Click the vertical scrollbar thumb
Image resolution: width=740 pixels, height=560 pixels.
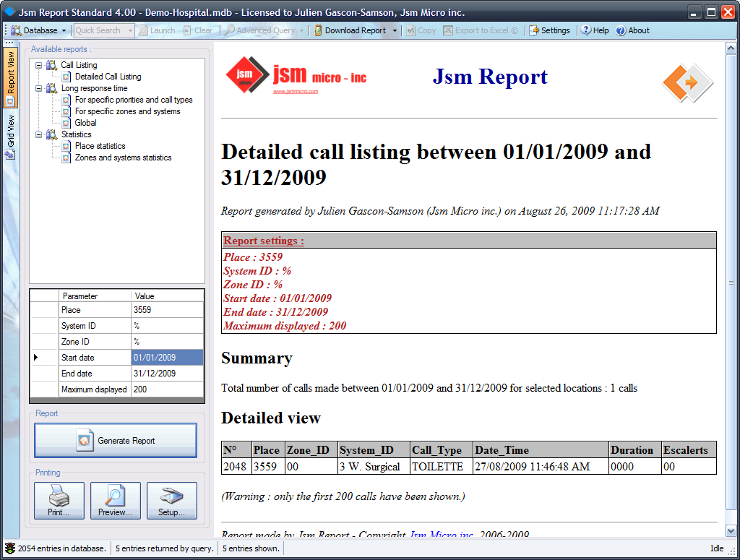(x=731, y=282)
